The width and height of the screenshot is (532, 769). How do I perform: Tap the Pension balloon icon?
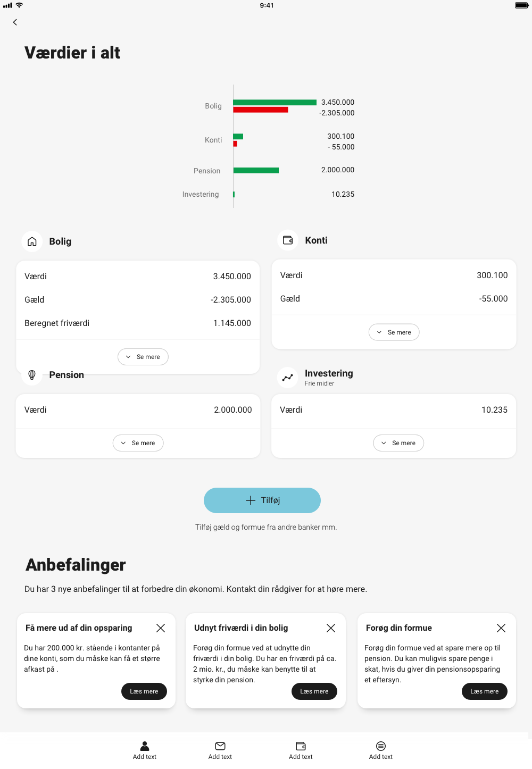[32, 374]
